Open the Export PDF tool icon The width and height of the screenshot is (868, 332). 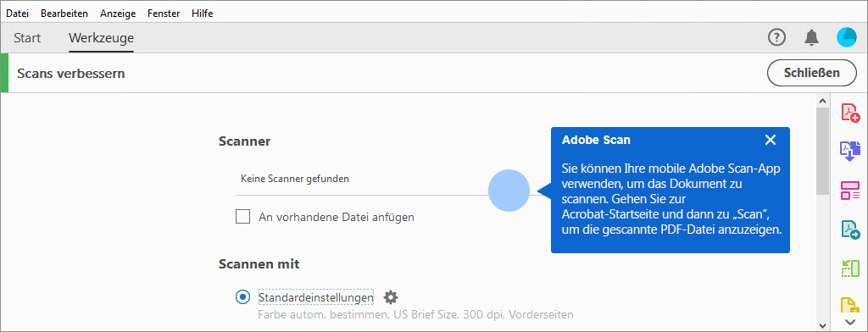click(x=850, y=229)
